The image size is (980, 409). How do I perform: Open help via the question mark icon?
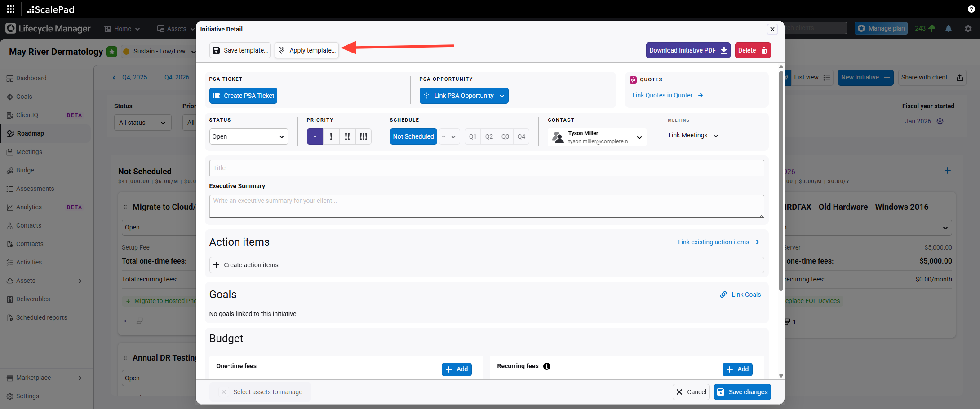971,9
